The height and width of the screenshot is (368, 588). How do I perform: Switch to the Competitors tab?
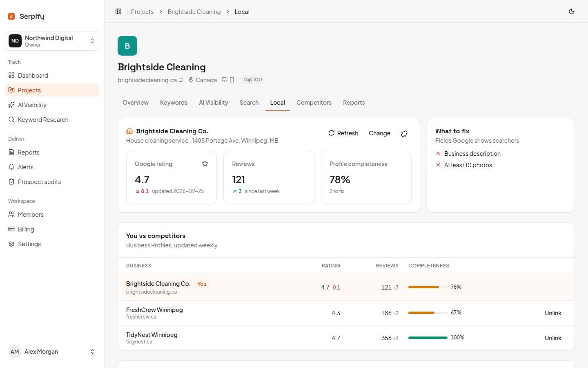tap(314, 103)
